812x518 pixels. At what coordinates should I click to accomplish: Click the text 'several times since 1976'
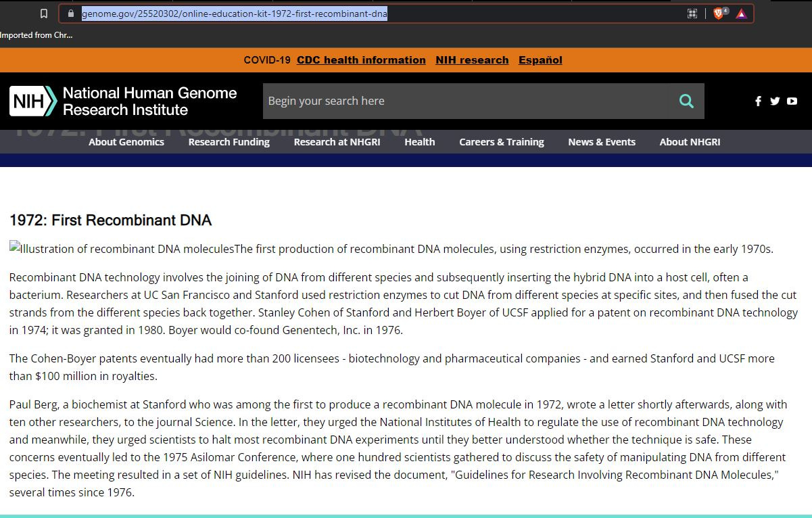point(72,492)
